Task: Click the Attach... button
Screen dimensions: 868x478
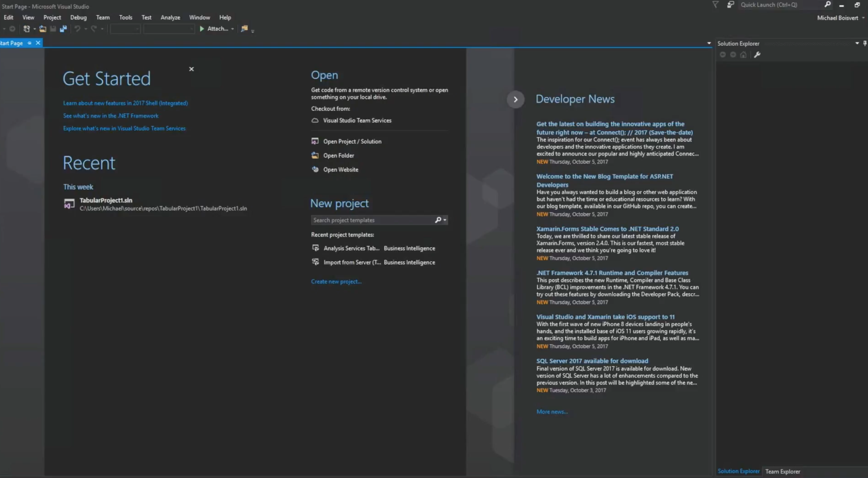Action: [x=218, y=29]
